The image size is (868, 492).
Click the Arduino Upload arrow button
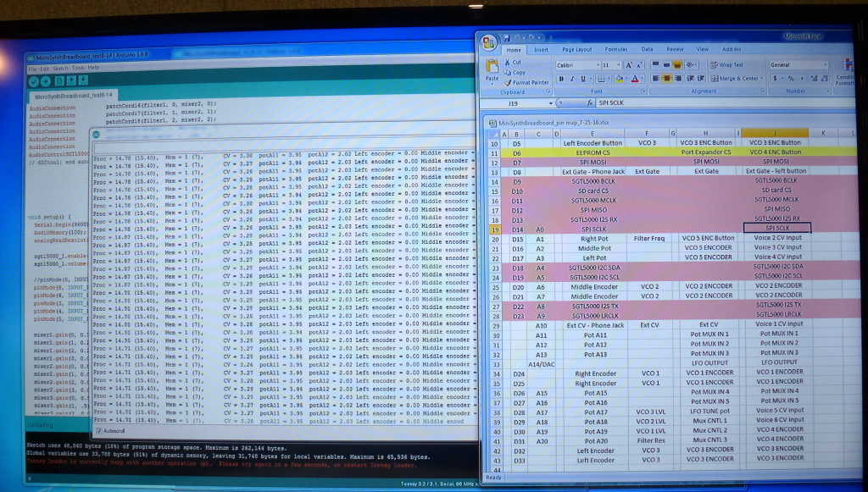[46, 81]
